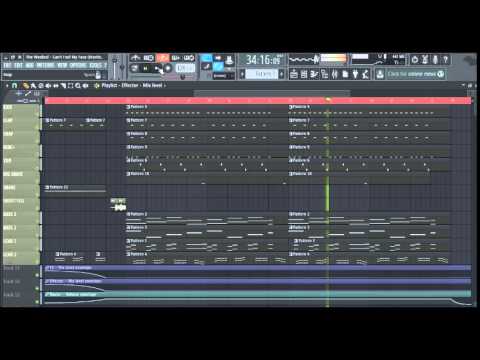Select previous pattern with left arrow
Viewport: 480px width, 360px height.
[242, 74]
